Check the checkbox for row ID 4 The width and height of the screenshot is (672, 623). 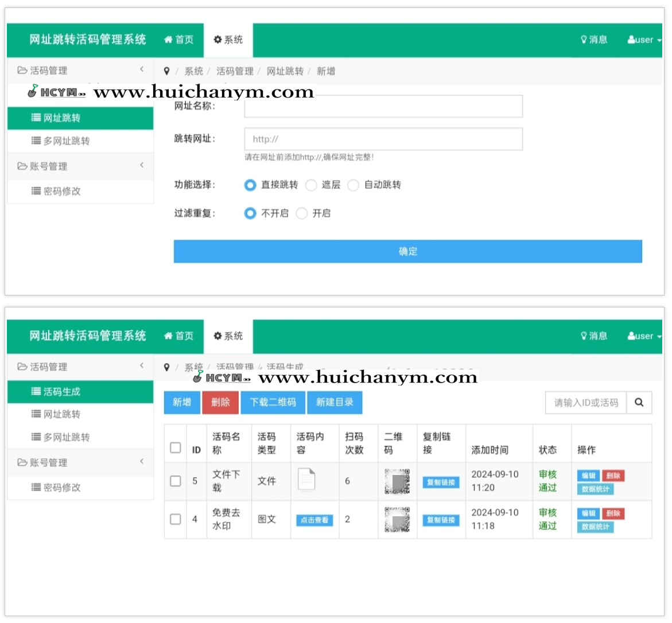[176, 519]
